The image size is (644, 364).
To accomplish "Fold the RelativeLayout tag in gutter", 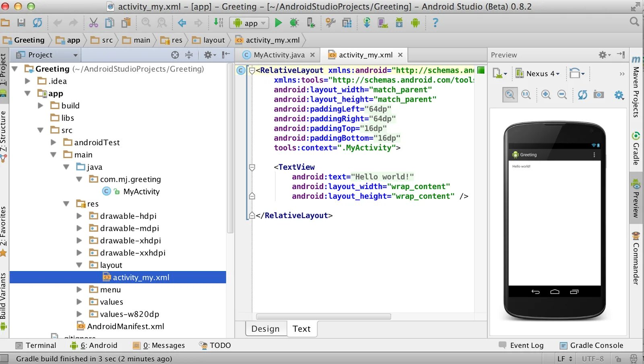I will 252,71.
